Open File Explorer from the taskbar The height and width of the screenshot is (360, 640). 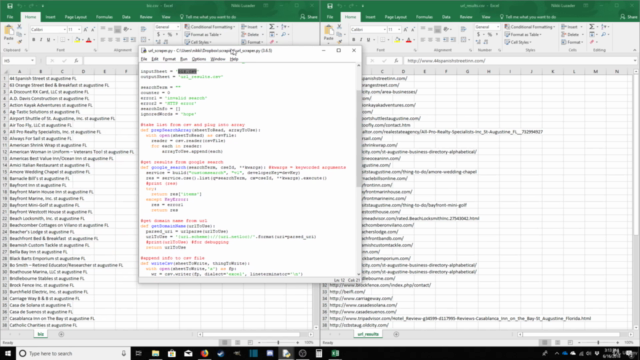(156, 353)
